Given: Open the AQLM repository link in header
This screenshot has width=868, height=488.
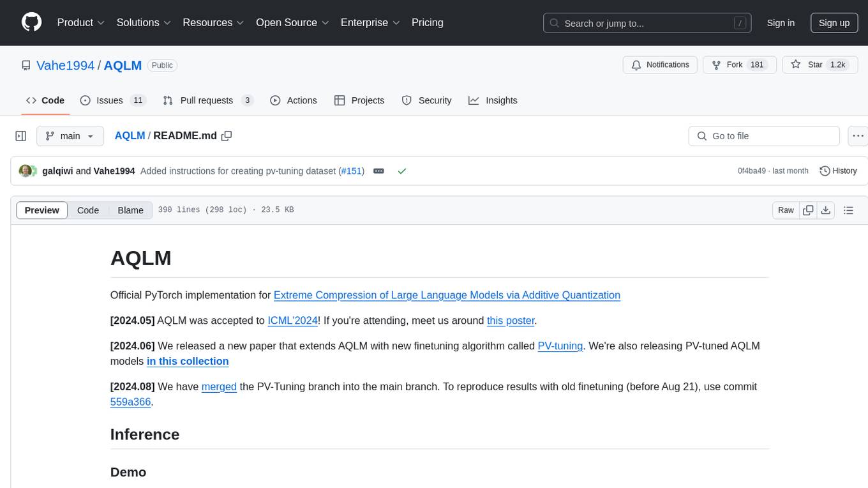Looking at the screenshot, I should (123, 65).
